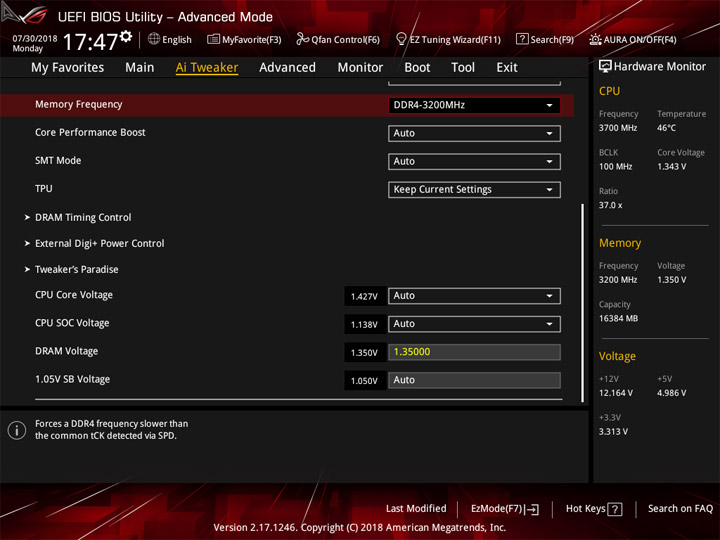The height and width of the screenshot is (540, 720).
Task: Click the 17:47 clock display
Action: pyautogui.click(x=90, y=42)
